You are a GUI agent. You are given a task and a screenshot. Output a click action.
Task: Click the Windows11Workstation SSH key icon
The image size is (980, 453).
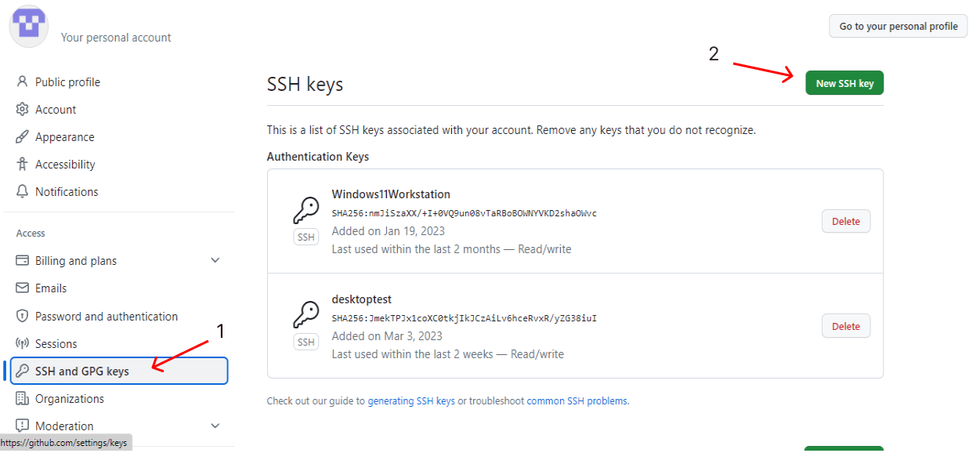click(306, 212)
